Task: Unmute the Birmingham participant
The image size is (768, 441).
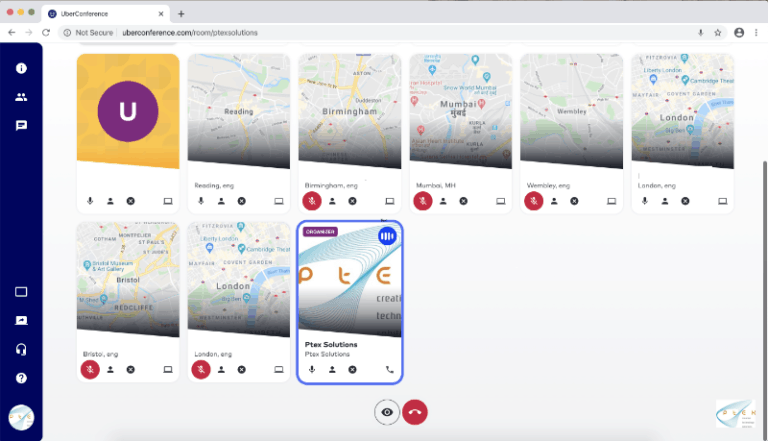Action: pyautogui.click(x=313, y=201)
